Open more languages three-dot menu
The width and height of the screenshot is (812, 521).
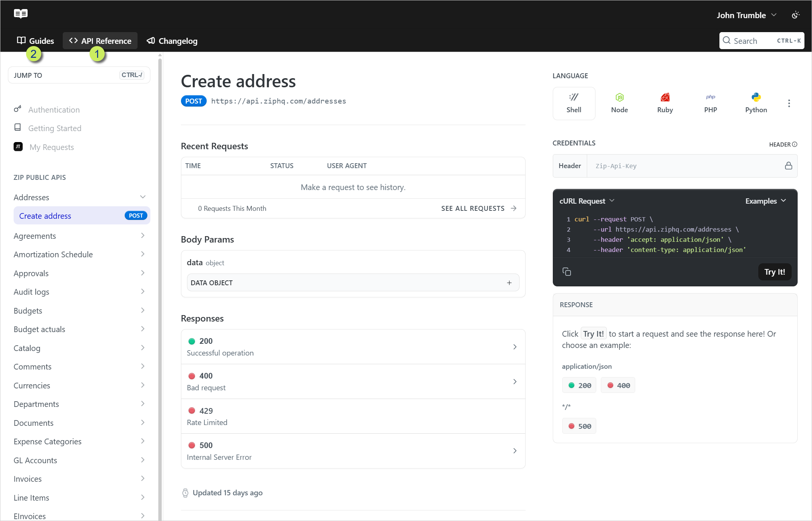(x=789, y=104)
